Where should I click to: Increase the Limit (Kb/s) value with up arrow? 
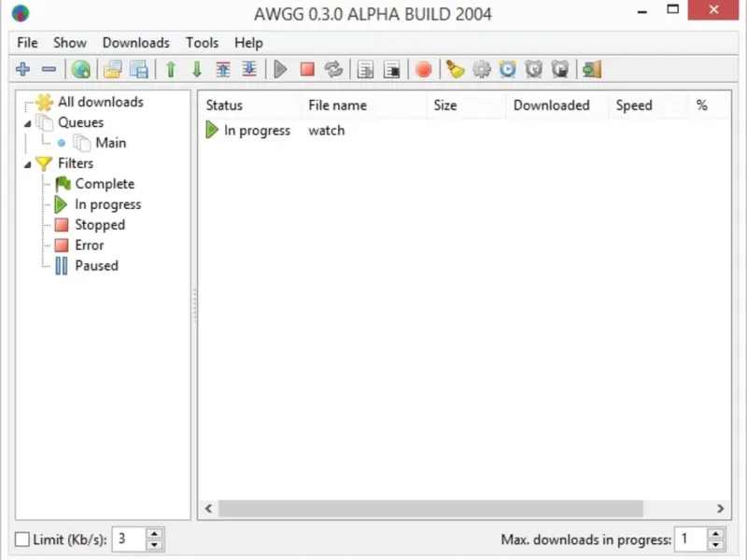click(x=154, y=533)
